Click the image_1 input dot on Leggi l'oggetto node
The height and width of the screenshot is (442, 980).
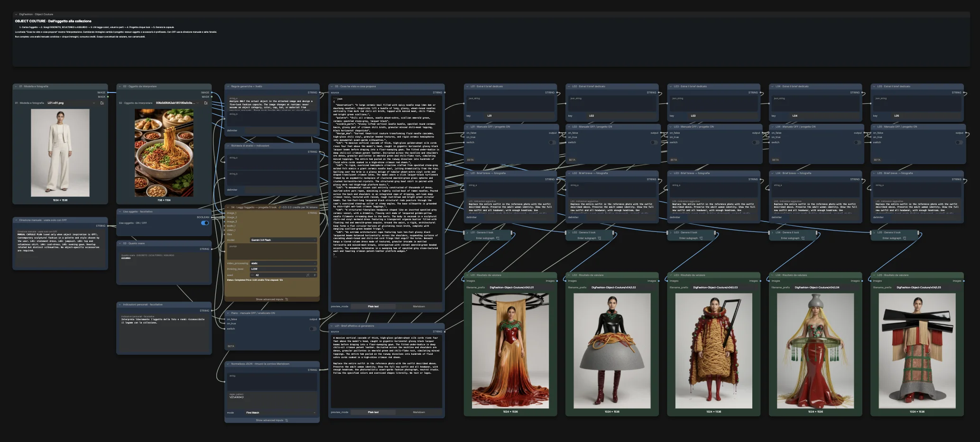click(x=225, y=213)
